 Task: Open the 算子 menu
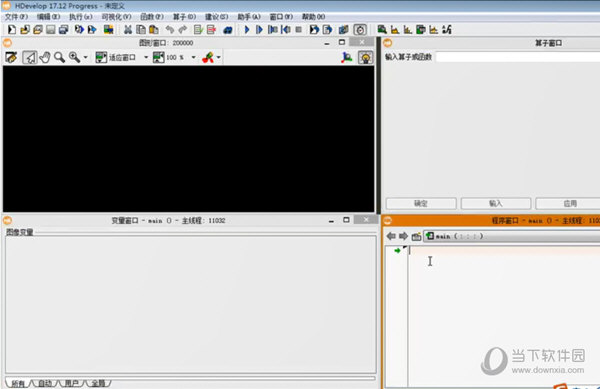point(184,17)
